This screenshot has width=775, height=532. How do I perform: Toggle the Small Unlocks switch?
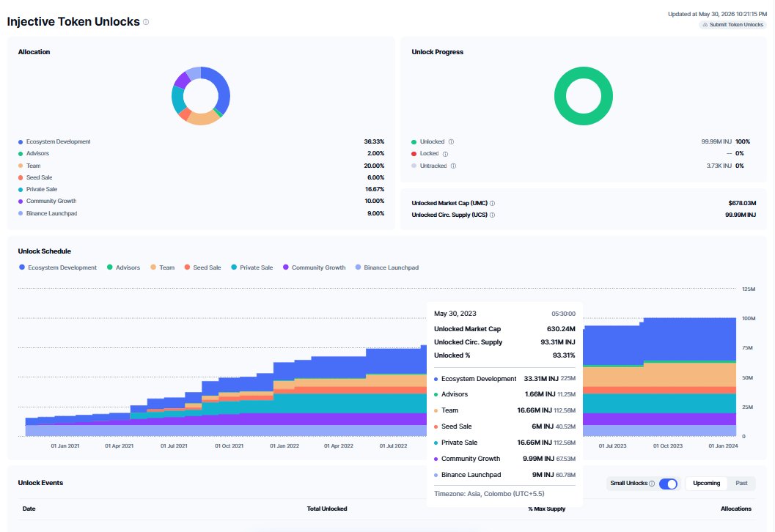point(668,484)
